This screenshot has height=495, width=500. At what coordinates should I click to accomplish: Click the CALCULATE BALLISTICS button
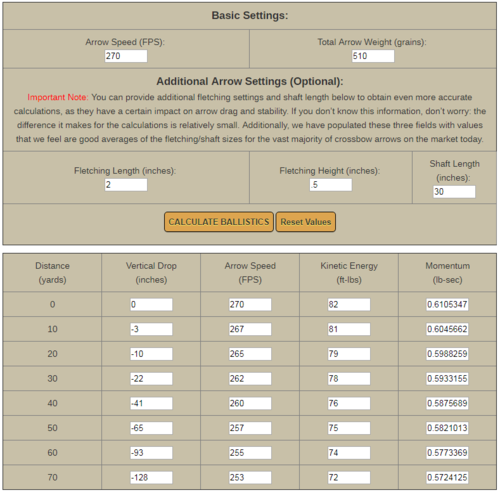[x=219, y=222]
